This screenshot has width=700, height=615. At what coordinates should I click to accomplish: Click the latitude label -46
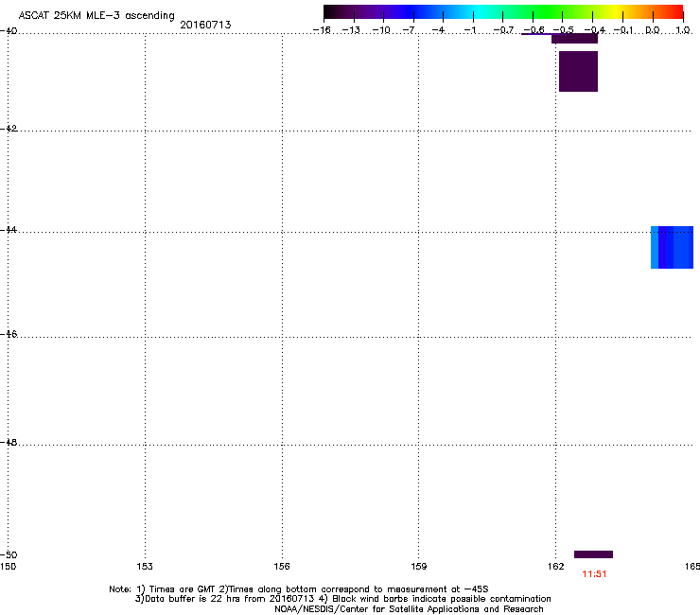tap(9, 334)
